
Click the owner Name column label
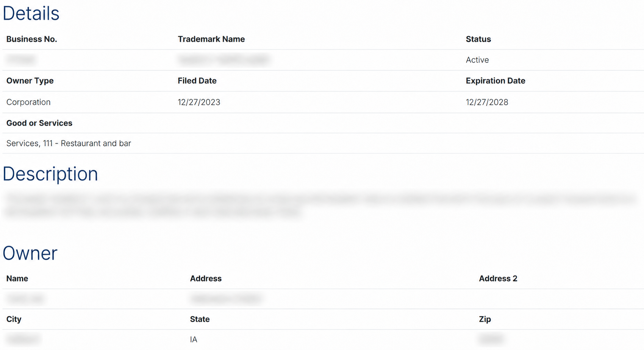(17, 279)
